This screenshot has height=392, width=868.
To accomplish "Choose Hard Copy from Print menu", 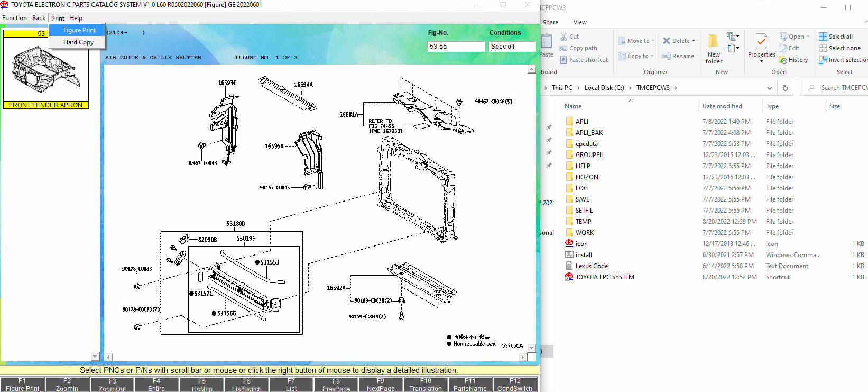I will pos(78,42).
